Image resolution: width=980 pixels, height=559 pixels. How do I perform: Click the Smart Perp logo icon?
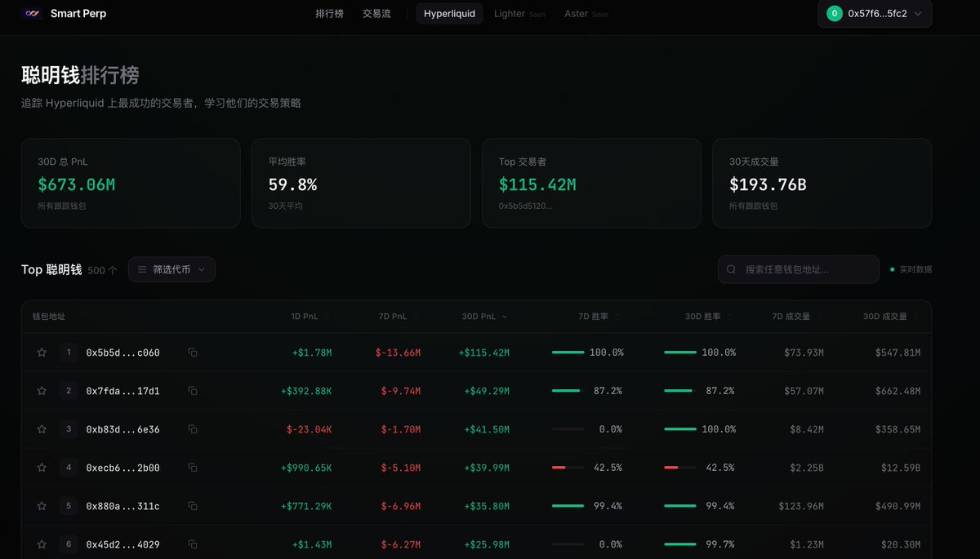tap(32, 14)
